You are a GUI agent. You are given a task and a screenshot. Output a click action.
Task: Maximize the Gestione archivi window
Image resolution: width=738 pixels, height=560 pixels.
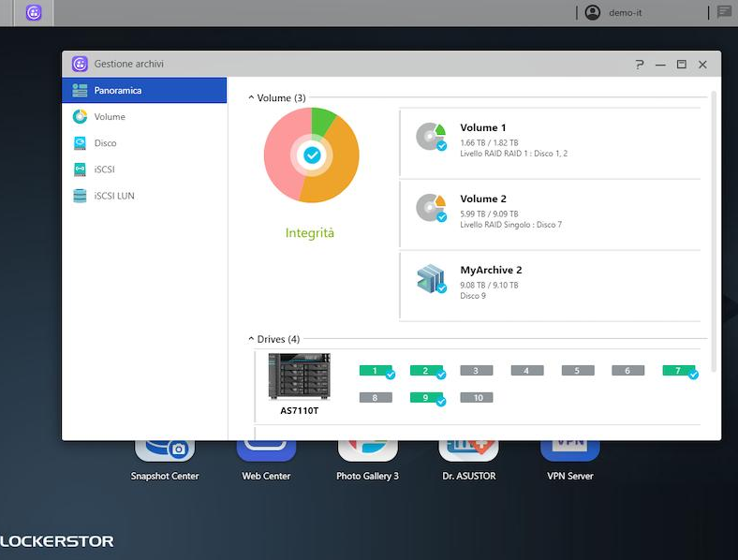(x=681, y=65)
